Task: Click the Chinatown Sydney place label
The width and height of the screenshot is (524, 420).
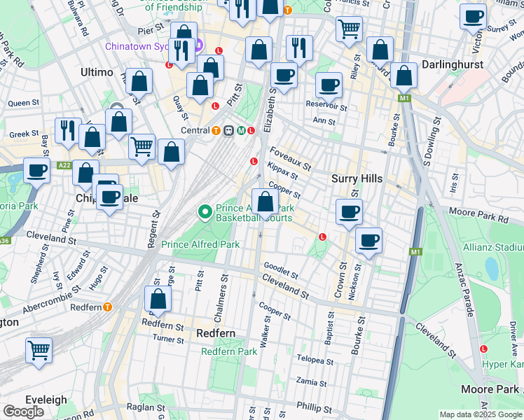Action: click(x=137, y=46)
